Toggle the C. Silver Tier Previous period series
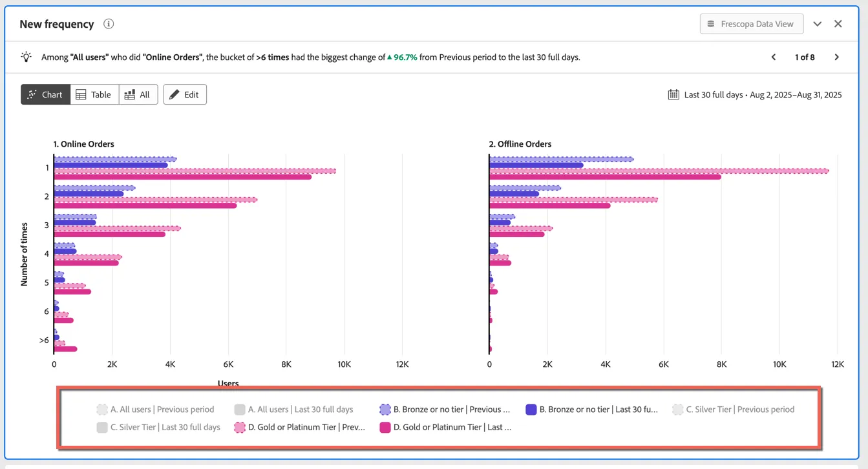Viewport: 868px width, 469px height. coord(734,409)
